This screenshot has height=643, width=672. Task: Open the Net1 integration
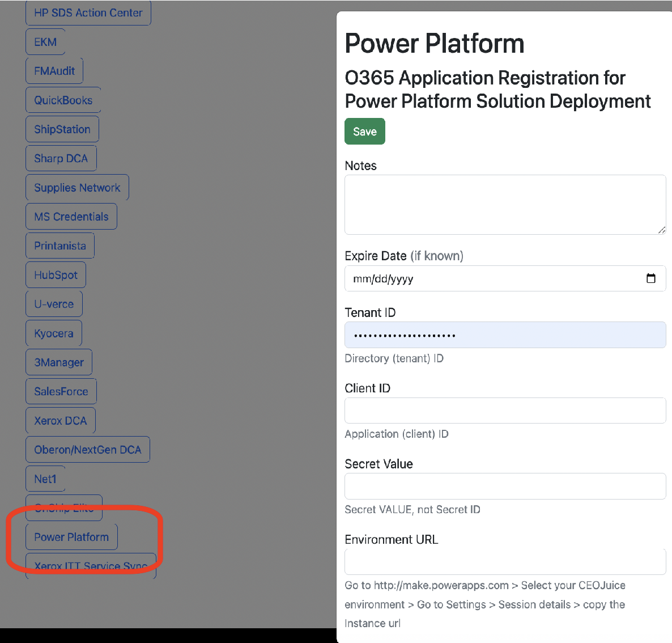[x=45, y=479]
